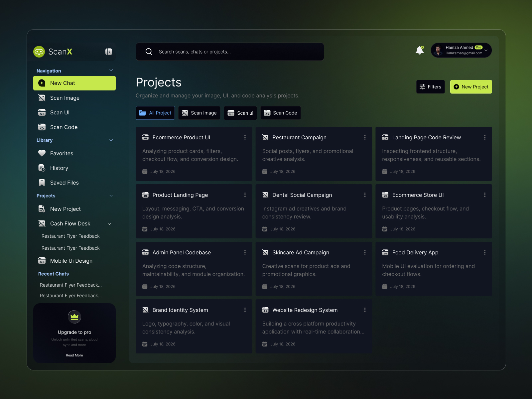Open options menu for Food Delivery App
Screen dimensions: 532x399
click(x=485, y=252)
